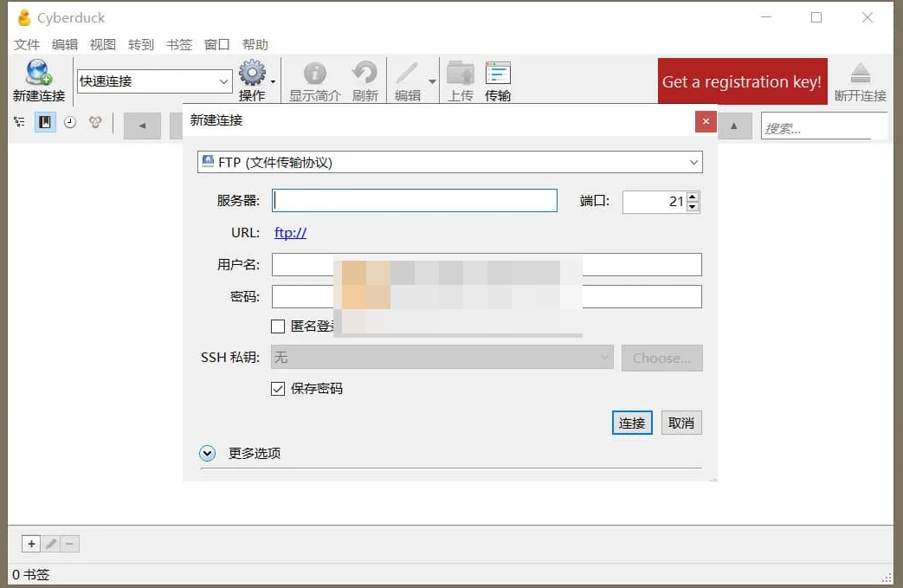Click the Bonjour icon in the sidebar
903x588 pixels.
point(95,122)
